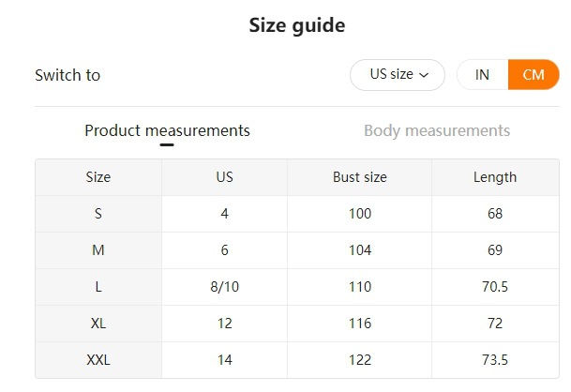Click the Size guide heading
Screen dimensions: 571x392
click(296, 25)
